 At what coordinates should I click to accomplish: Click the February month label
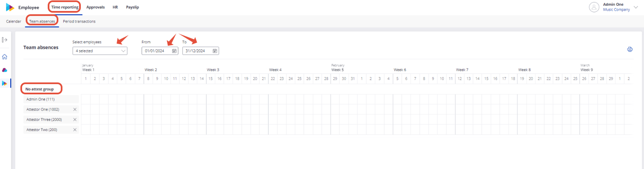[338, 66]
